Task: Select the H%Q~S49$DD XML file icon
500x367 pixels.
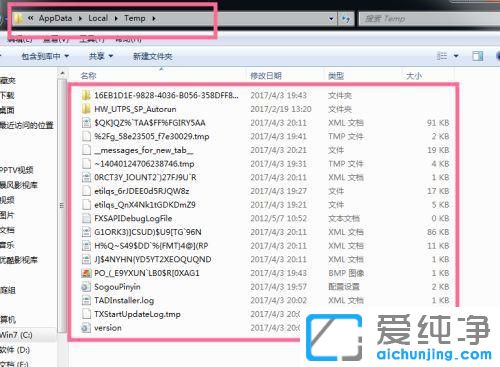Action: tap(86, 246)
